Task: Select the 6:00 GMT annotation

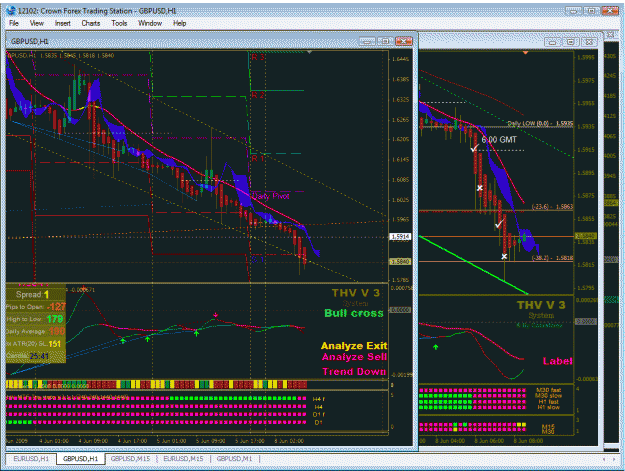Action: (x=499, y=139)
